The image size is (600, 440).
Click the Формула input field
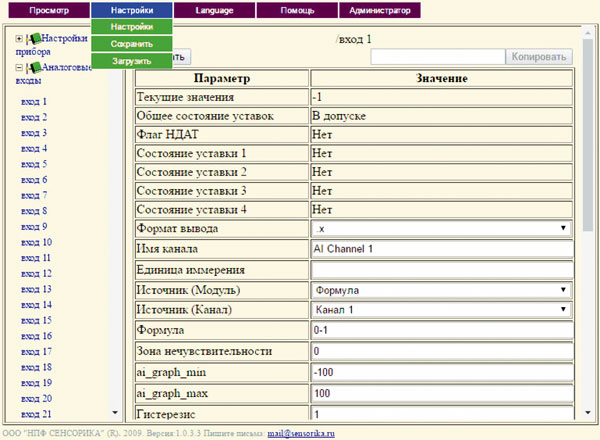pyautogui.click(x=442, y=330)
